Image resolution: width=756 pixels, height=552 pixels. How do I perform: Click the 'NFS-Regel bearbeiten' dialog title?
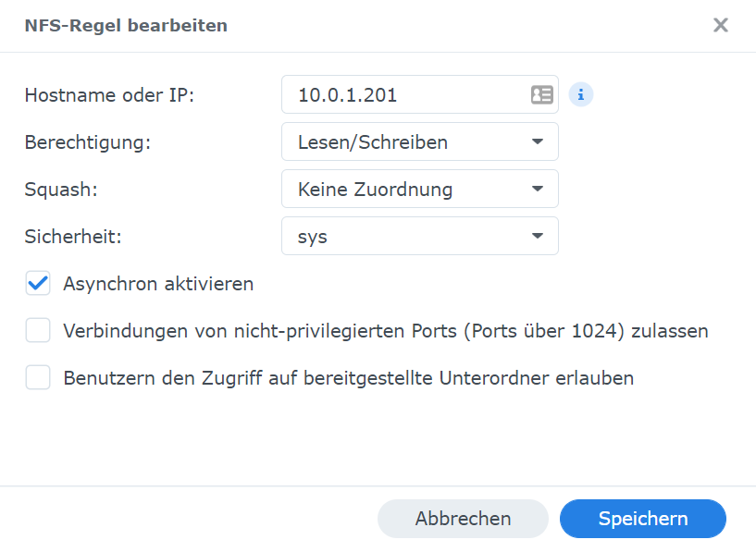coord(126,26)
